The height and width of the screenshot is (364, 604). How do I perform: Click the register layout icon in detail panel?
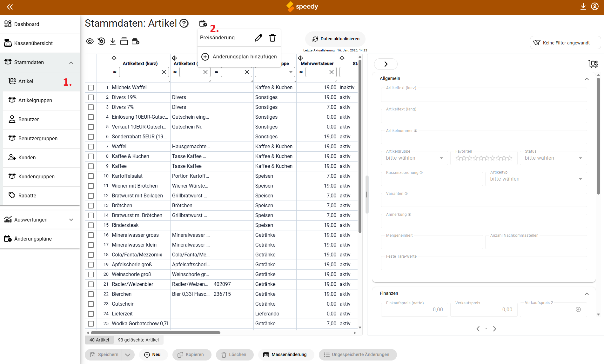tap(593, 64)
